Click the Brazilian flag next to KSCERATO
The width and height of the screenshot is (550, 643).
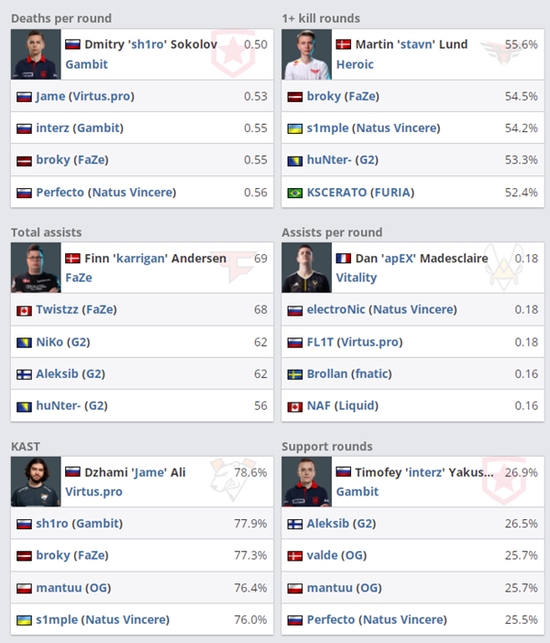coord(294,193)
